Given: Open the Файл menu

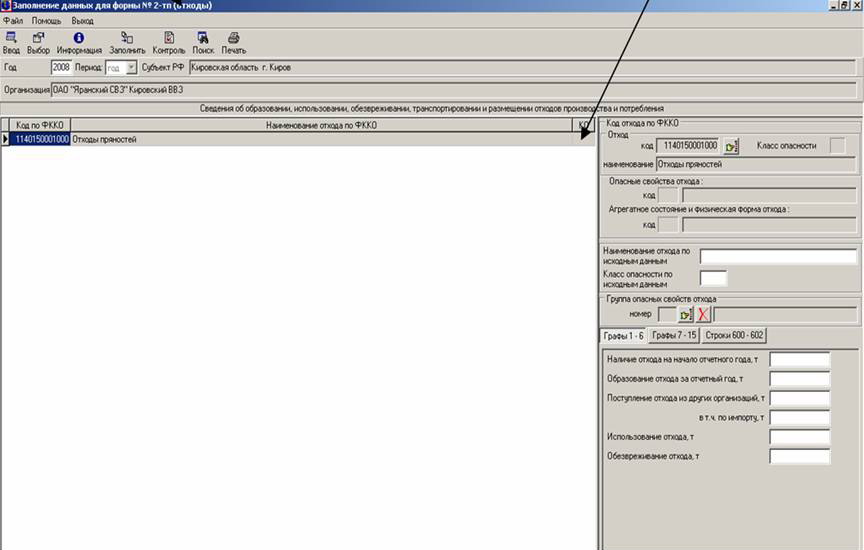Looking at the screenshot, I should pyautogui.click(x=13, y=20).
